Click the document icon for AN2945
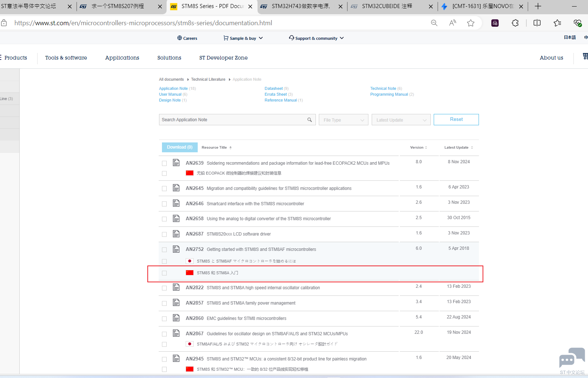Image resolution: width=588 pixels, height=378 pixels. [176, 358]
